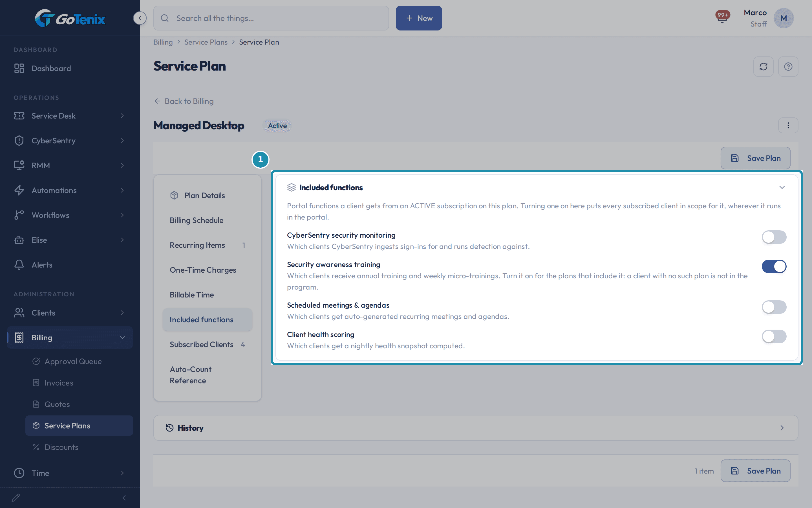812x508 pixels.
Task: Collapse sidebar using bottom left arrow
Action: [x=124, y=498]
